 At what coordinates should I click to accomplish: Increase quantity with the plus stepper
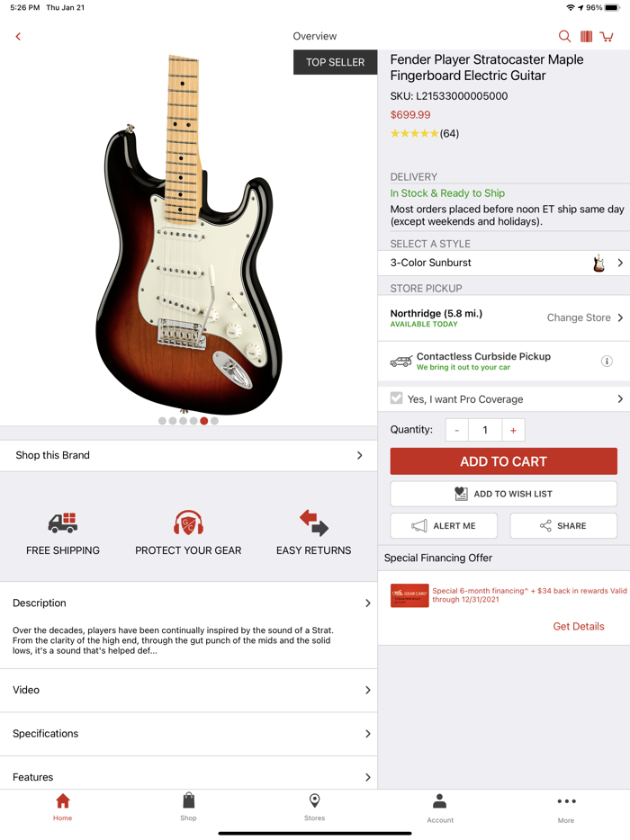coord(513,430)
